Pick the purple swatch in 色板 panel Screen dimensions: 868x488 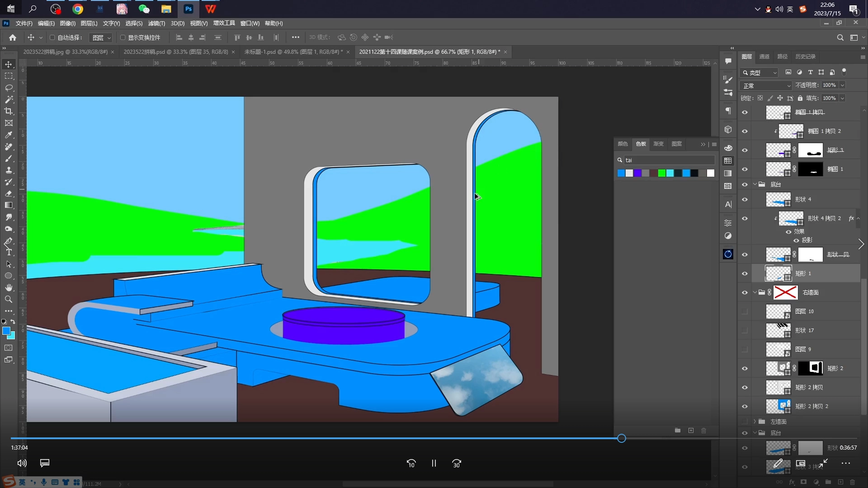pos(637,173)
